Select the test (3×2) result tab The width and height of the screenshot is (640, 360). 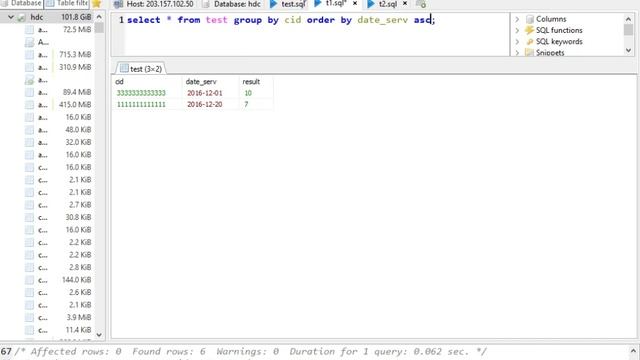[141, 69]
